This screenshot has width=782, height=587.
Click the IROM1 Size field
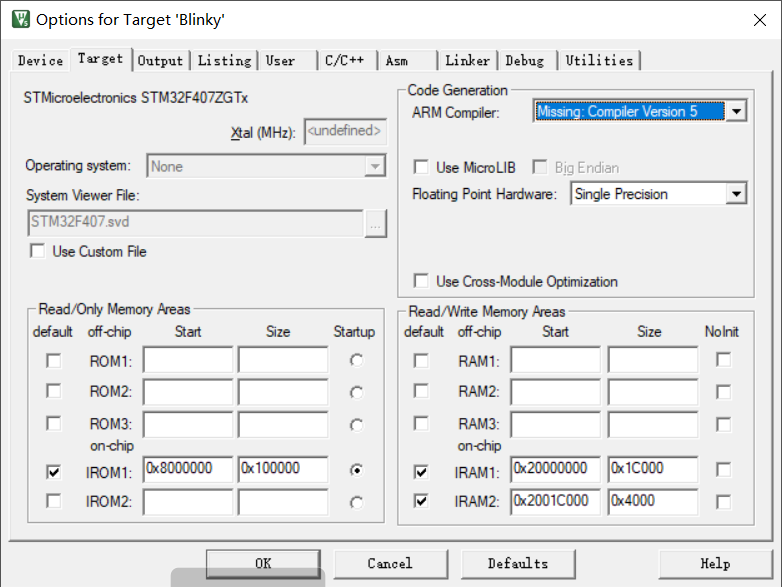(283, 469)
